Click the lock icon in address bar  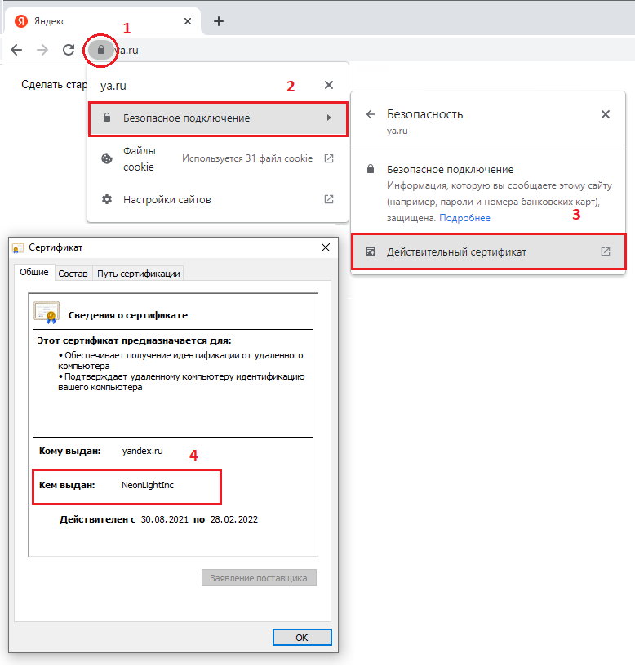(100, 50)
